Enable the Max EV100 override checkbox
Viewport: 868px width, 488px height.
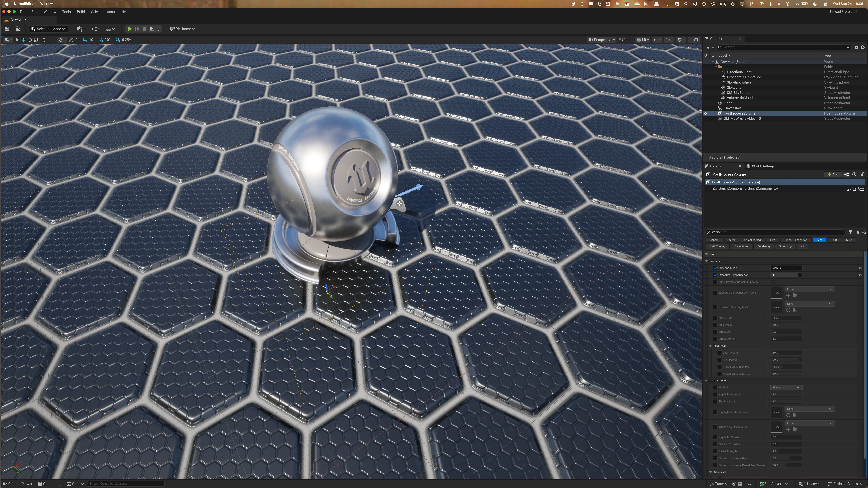click(715, 325)
